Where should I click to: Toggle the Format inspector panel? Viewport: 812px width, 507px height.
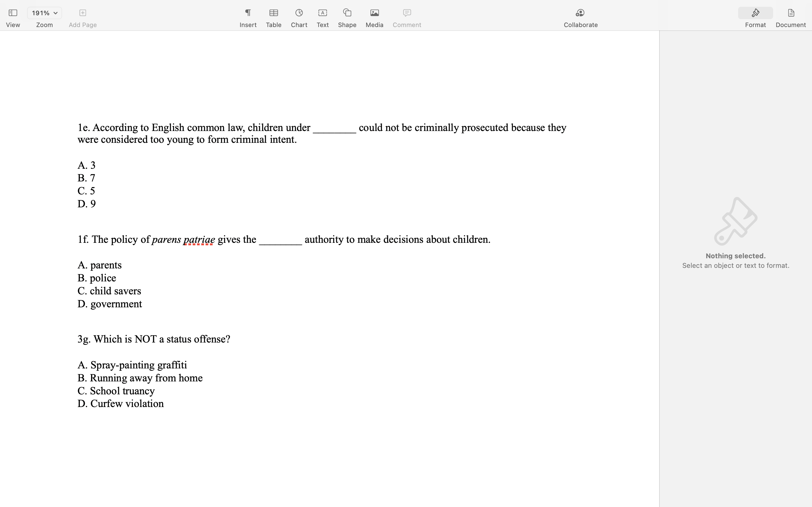[755, 13]
